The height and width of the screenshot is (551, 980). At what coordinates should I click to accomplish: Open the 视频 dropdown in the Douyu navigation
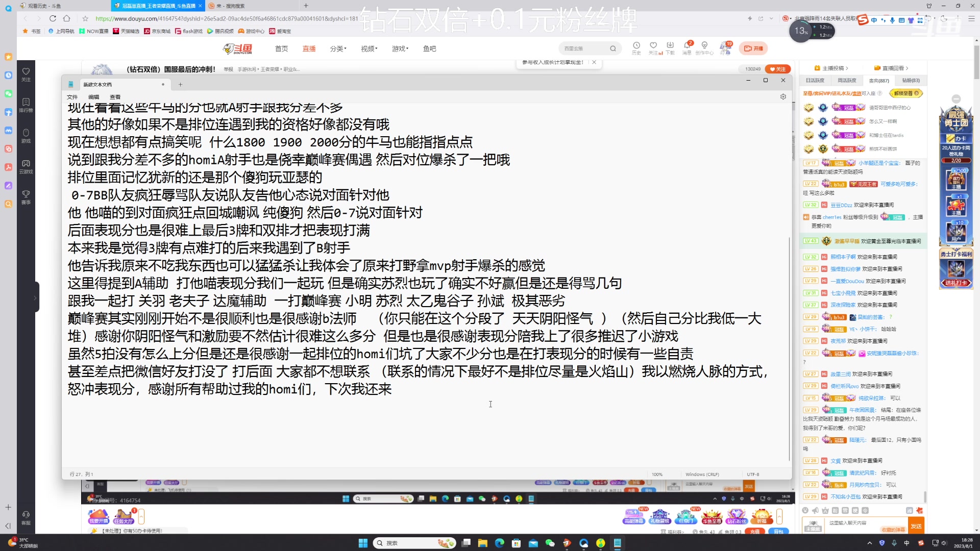pos(369,48)
